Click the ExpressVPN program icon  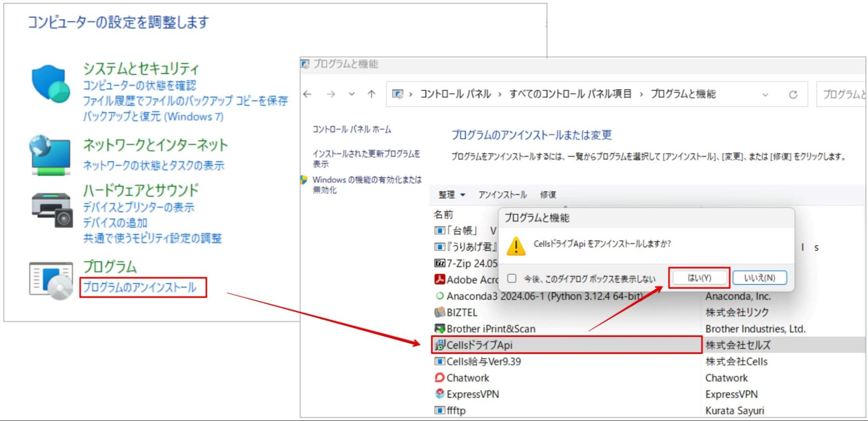click(439, 394)
